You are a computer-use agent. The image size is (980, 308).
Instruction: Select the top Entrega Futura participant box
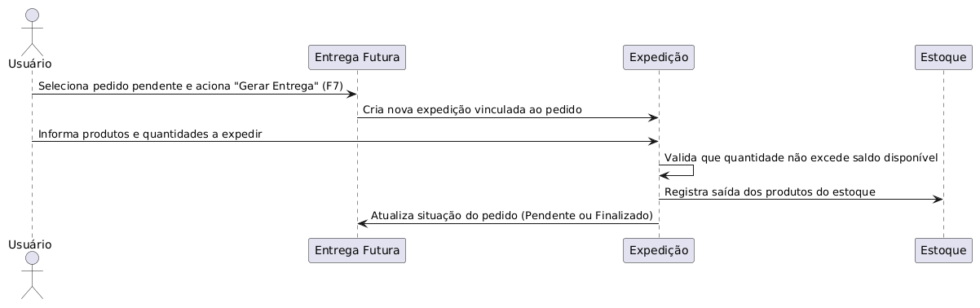point(357,57)
